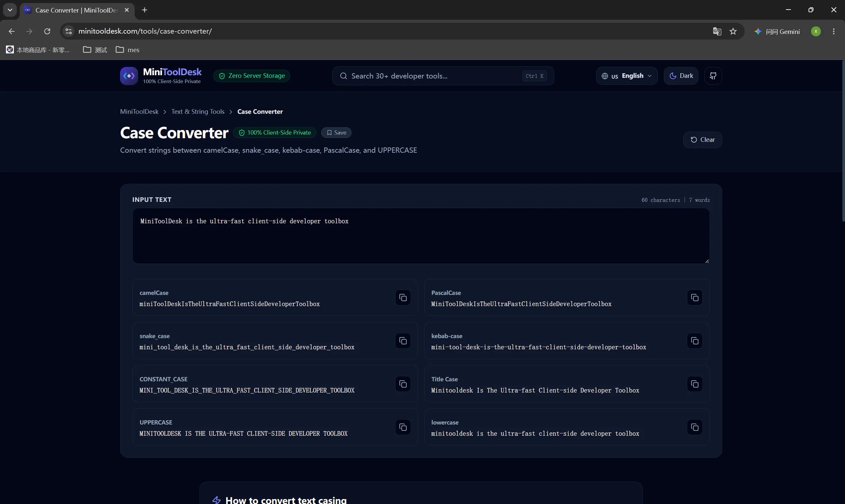
Task: Open the tab search dropdown arrow
Action: point(10,10)
